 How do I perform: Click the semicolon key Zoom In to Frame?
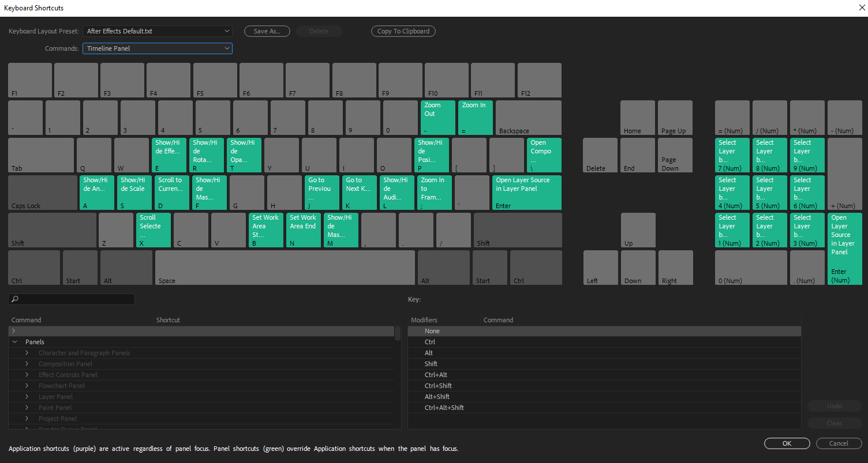435,193
